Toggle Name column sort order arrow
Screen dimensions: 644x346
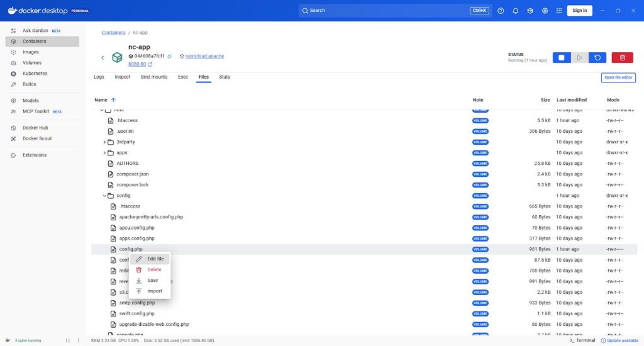click(x=113, y=100)
